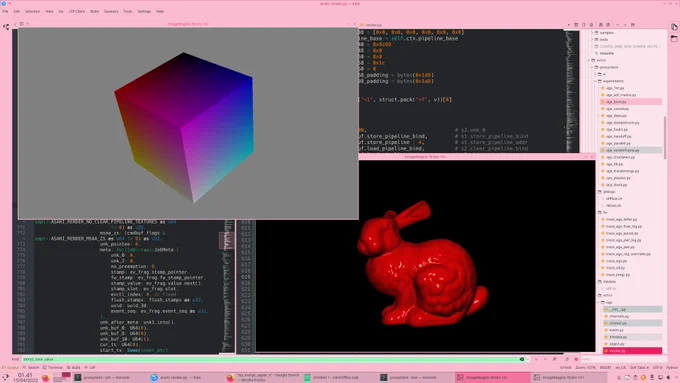Click the INSERT mode indicator
This screenshot has width=680, height=383.
tap(605, 367)
